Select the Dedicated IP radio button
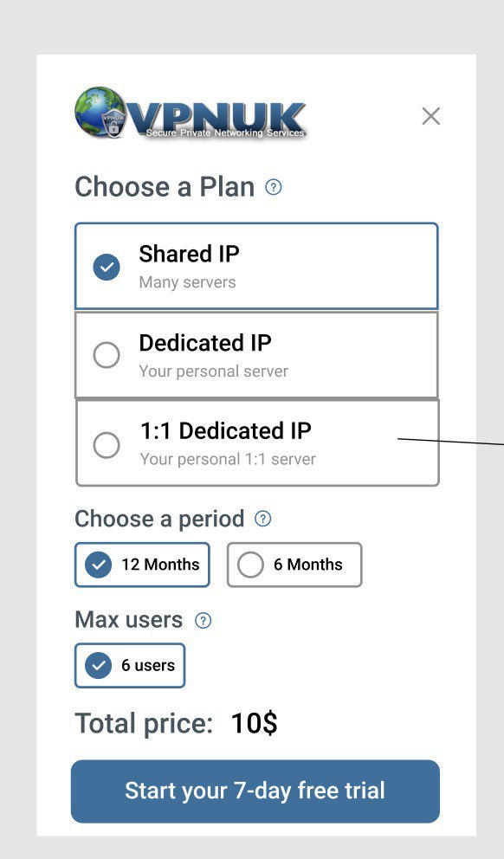Viewport: 504px width, 859px height. pos(107,355)
